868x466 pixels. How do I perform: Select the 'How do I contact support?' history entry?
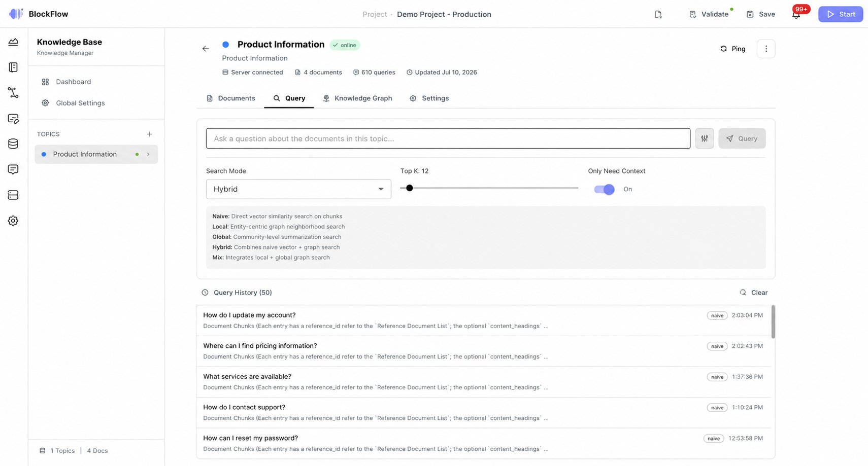click(483, 413)
